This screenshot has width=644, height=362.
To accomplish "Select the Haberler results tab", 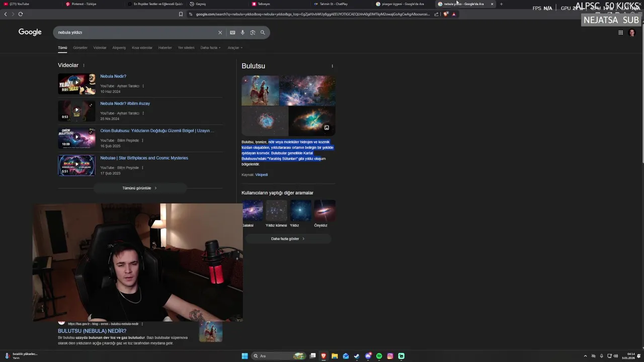I will [x=165, y=48].
